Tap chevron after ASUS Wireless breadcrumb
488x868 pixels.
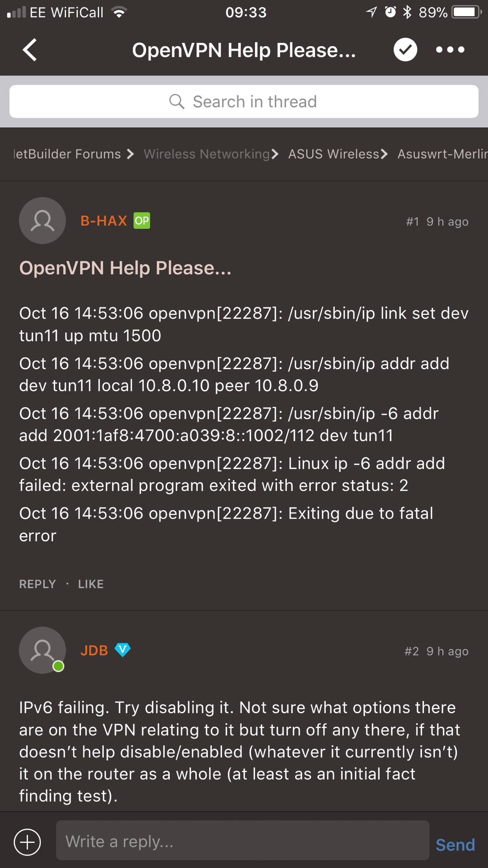pyautogui.click(x=384, y=154)
